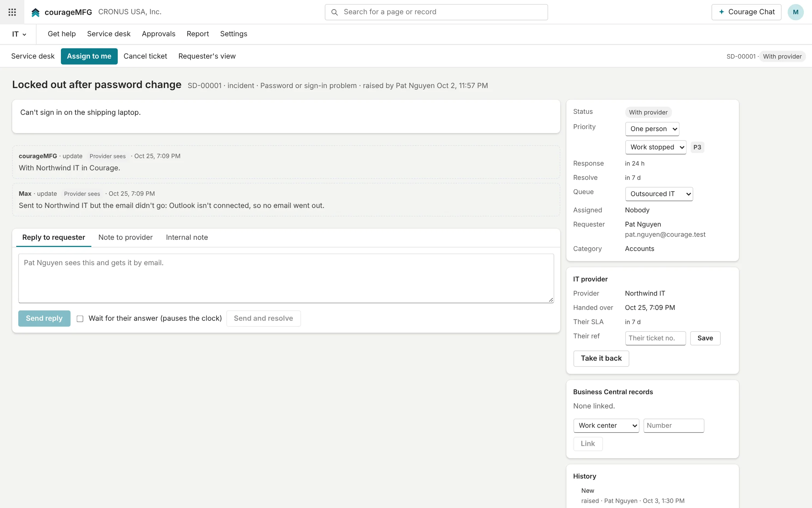The width and height of the screenshot is (812, 508).
Task: Go back to Service desk breadcrumb
Action: tap(33, 56)
